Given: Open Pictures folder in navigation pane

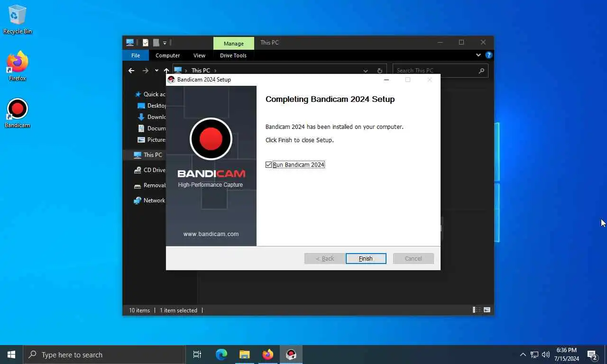Looking at the screenshot, I should (x=151, y=140).
